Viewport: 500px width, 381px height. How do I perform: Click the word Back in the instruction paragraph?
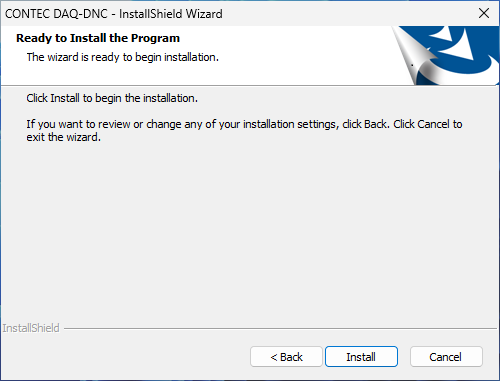[376, 124]
